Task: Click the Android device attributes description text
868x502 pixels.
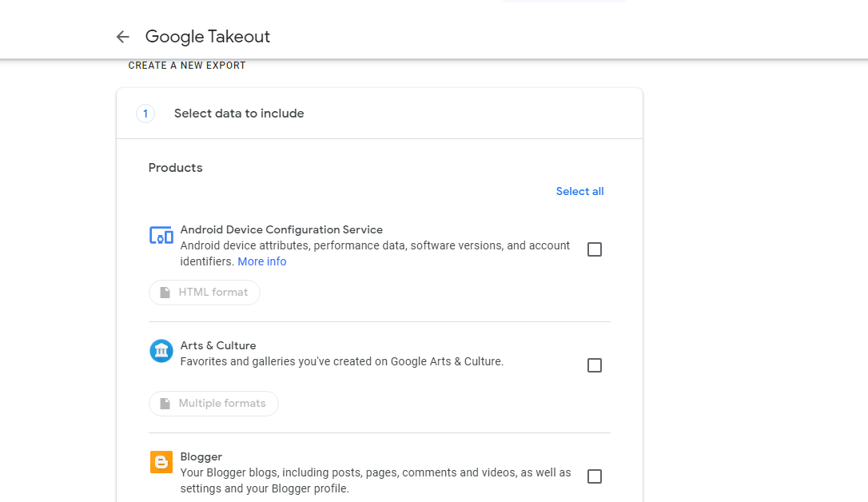Action: pos(375,253)
